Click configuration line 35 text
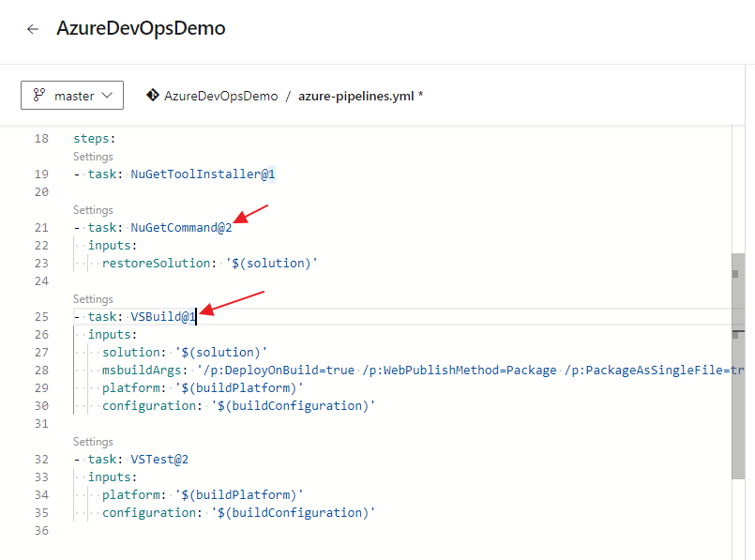The height and width of the screenshot is (560, 755). [238, 512]
